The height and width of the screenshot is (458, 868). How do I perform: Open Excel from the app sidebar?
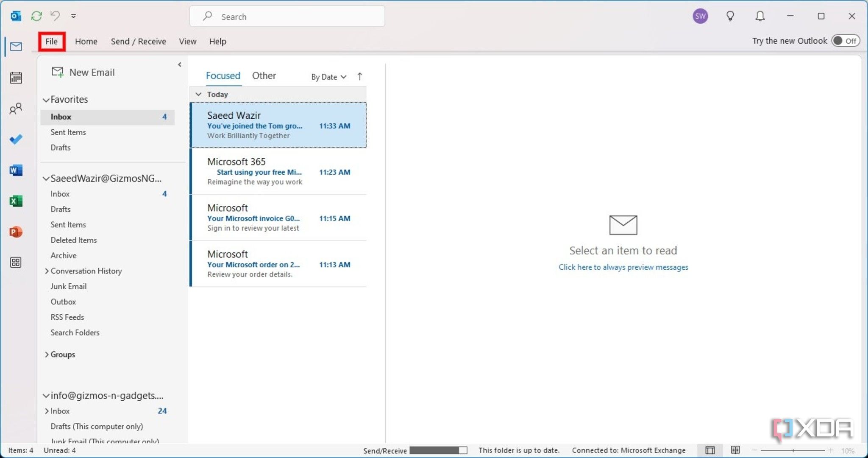pos(16,201)
